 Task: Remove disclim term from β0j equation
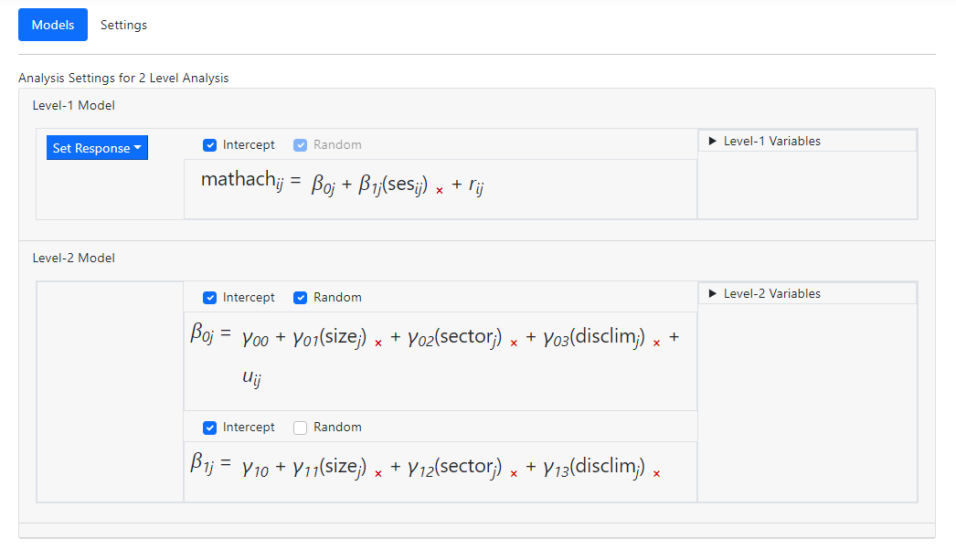click(657, 343)
